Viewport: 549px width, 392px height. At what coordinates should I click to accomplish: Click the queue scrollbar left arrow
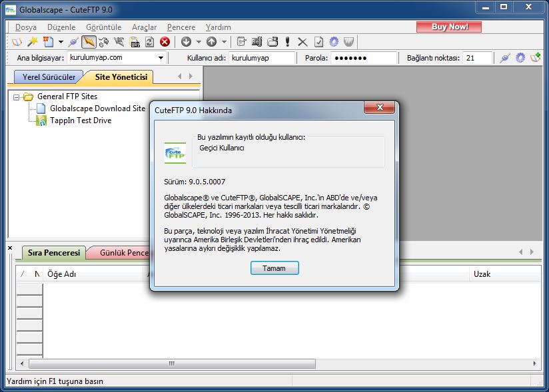(22, 363)
